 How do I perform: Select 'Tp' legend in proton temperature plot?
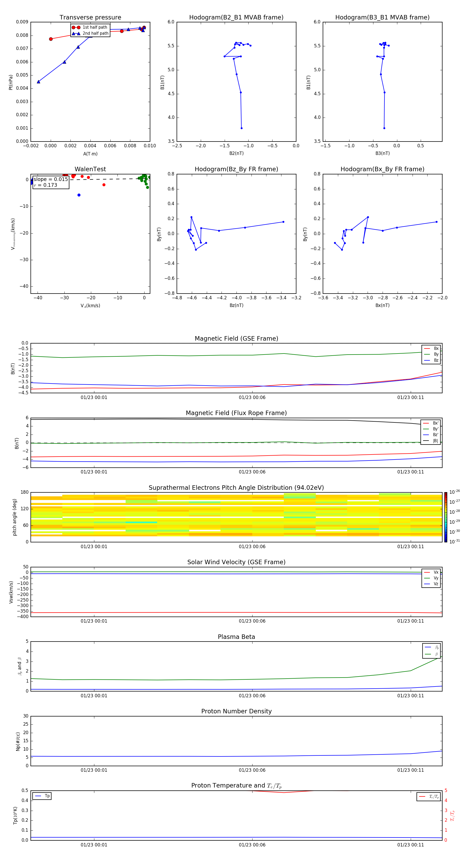42,796
